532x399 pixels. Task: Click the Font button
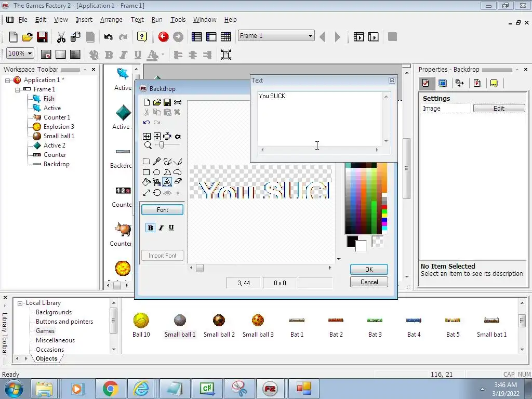point(162,210)
